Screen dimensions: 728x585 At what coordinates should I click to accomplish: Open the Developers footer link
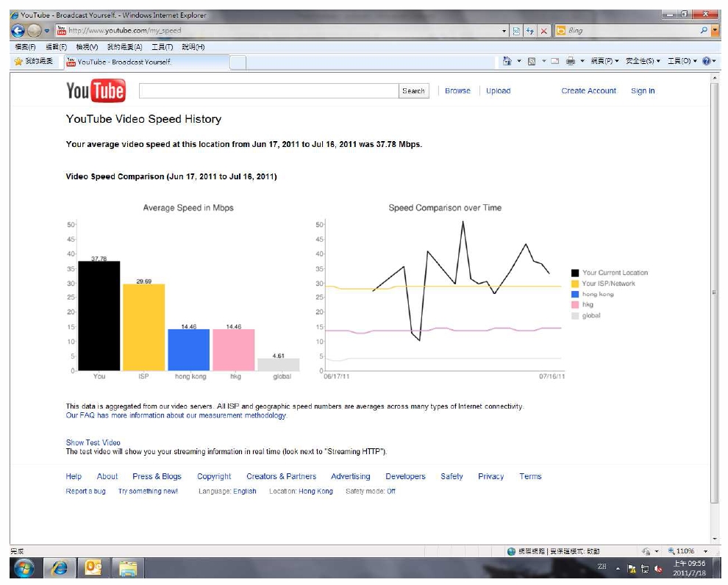pyautogui.click(x=405, y=476)
